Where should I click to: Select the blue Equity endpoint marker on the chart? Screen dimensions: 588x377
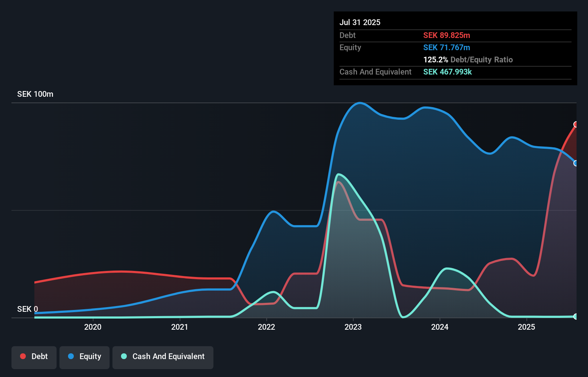coord(576,163)
